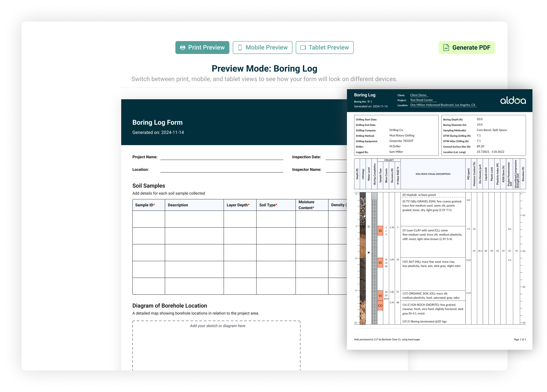The height and width of the screenshot is (392, 547).
Task: Switch to Mobile Preview mode
Action: click(x=263, y=47)
